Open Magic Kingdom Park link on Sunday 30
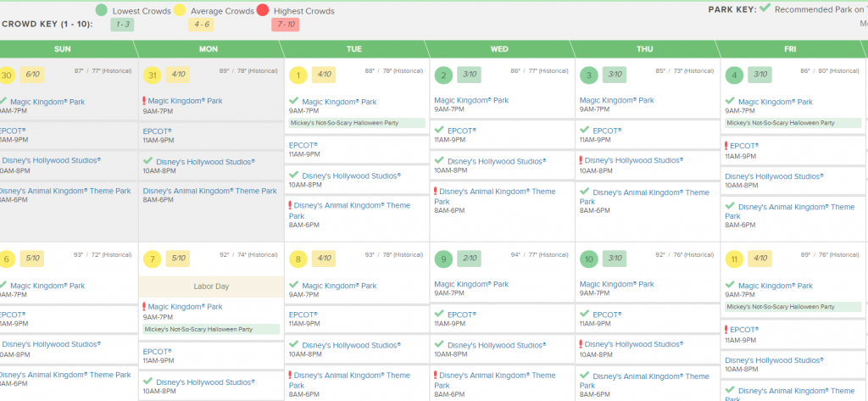The image size is (868, 401). tap(47, 102)
